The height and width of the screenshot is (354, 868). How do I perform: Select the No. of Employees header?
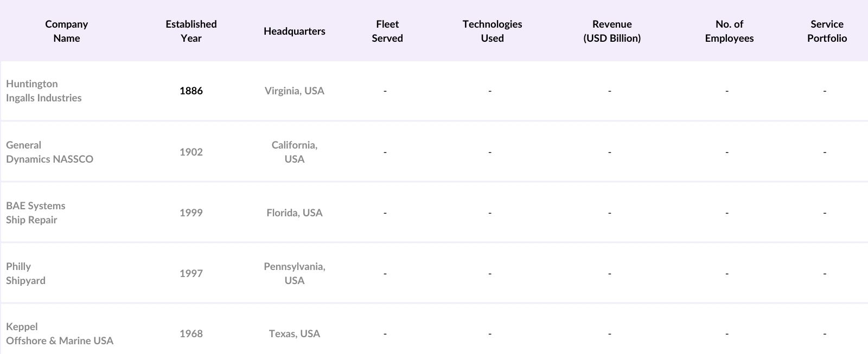[x=729, y=31]
